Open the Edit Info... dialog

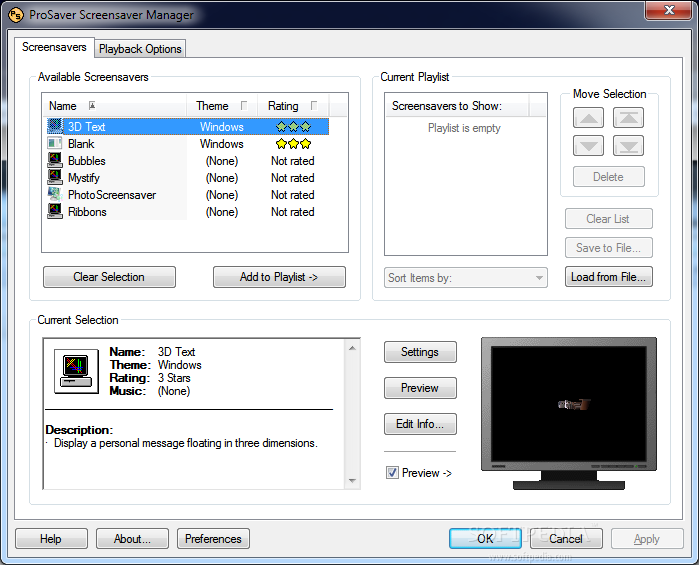point(420,424)
